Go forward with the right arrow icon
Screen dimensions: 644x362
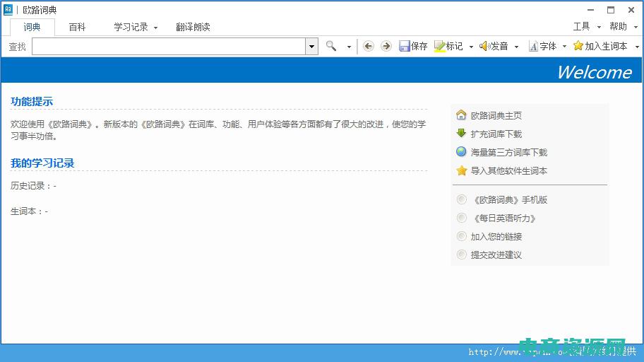[386, 46]
